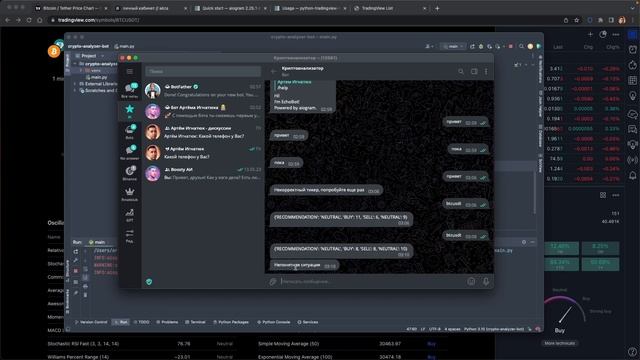The width and height of the screenshot is (640, 360).
Task: Rerun main using Run panel icon
Action: 76,252
